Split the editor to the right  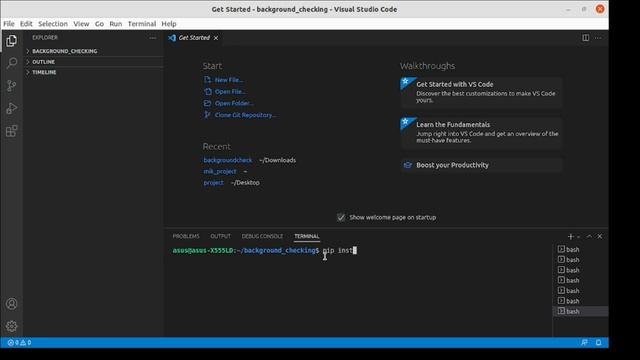[586, 38]
